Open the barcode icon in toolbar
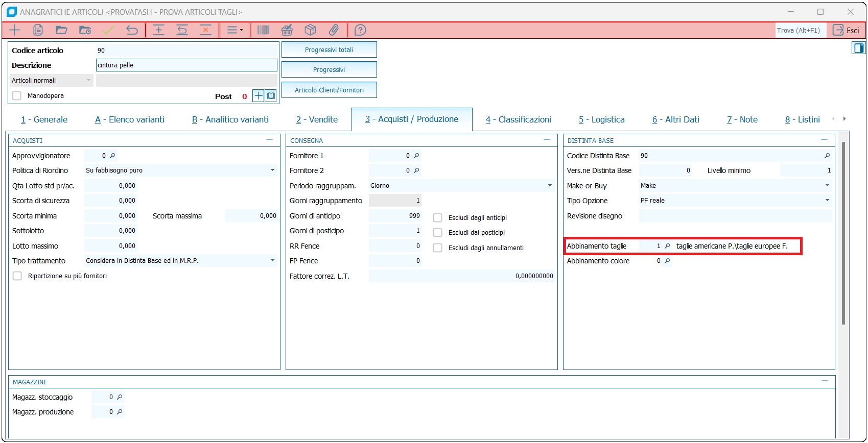This screenshot has height=443, width=868. 263,30
